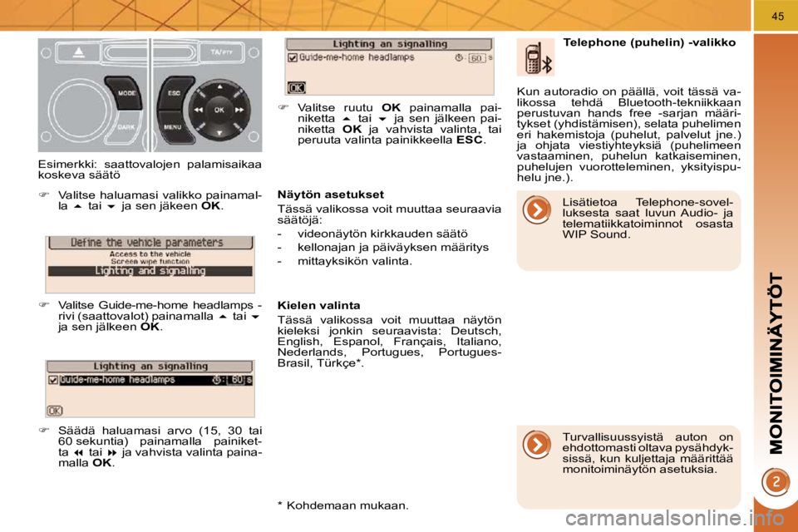This screenshot has height=532, width=798.
Task: Click the pointing hand bullet beside 'Säädä haluamasi arvo'
Action: [44, 431]
